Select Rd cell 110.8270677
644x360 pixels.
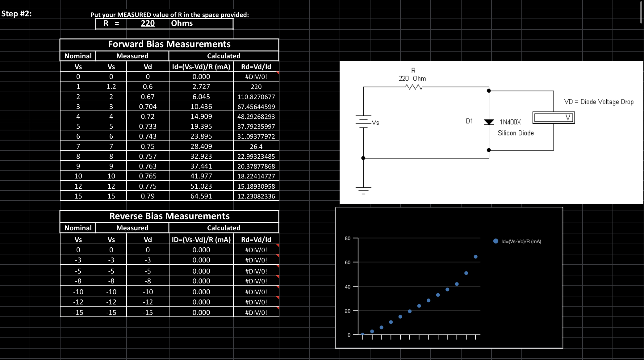(x=256, y=97)
